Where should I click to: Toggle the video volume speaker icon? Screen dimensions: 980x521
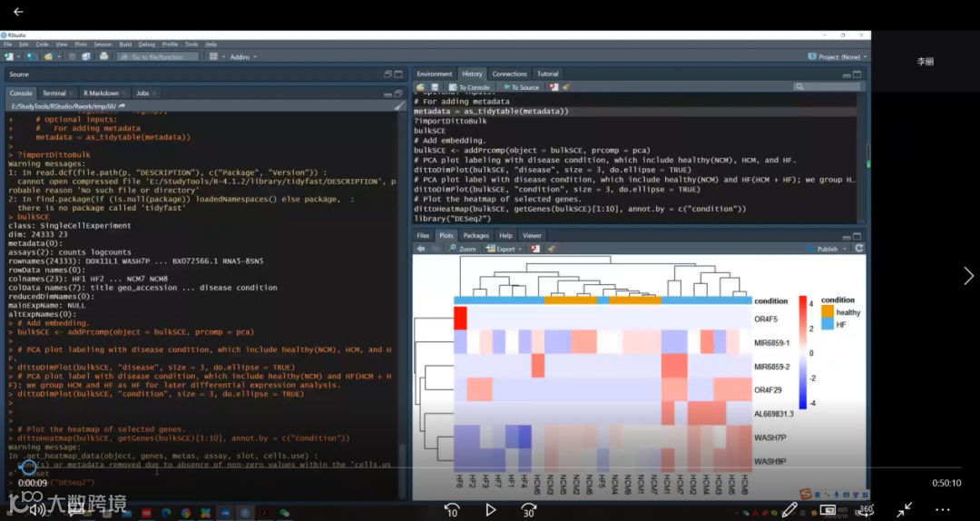(x=39, y=510)
